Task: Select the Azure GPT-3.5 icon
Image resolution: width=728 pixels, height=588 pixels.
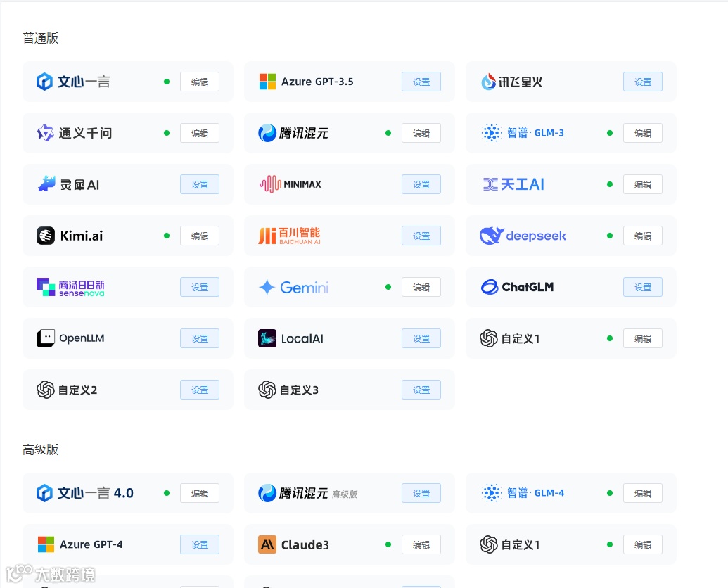Action: [x=267, y=82]
